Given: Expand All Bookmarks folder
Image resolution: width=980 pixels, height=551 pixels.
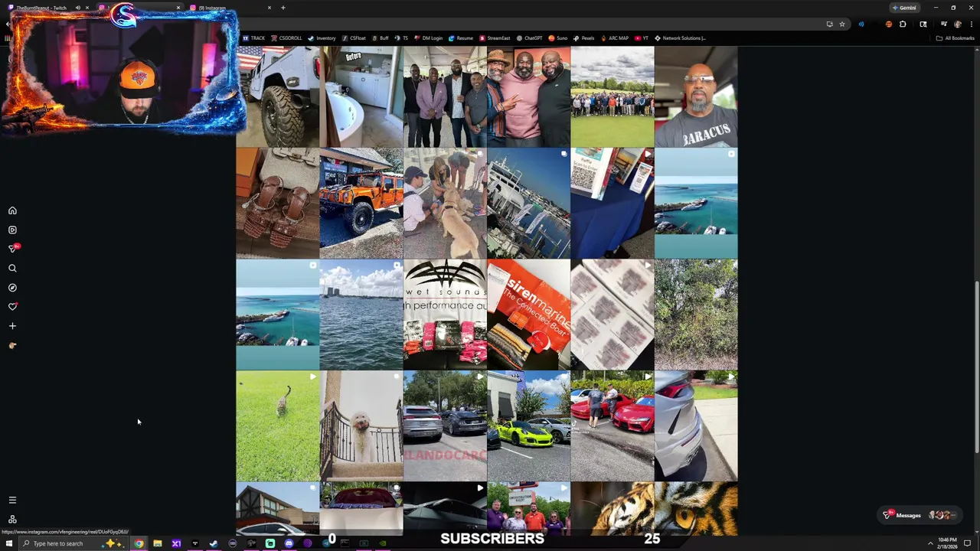Looking at the screenshot, I should coord(955,38).
